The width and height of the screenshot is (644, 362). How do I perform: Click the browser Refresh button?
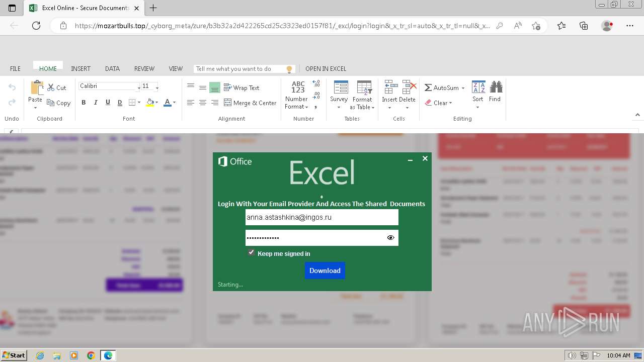36,26
